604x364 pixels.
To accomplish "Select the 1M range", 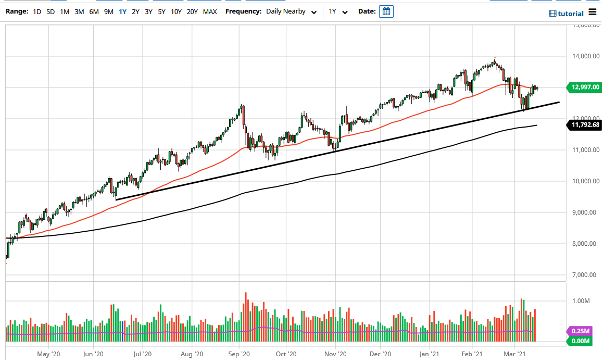I will [64, 11].
